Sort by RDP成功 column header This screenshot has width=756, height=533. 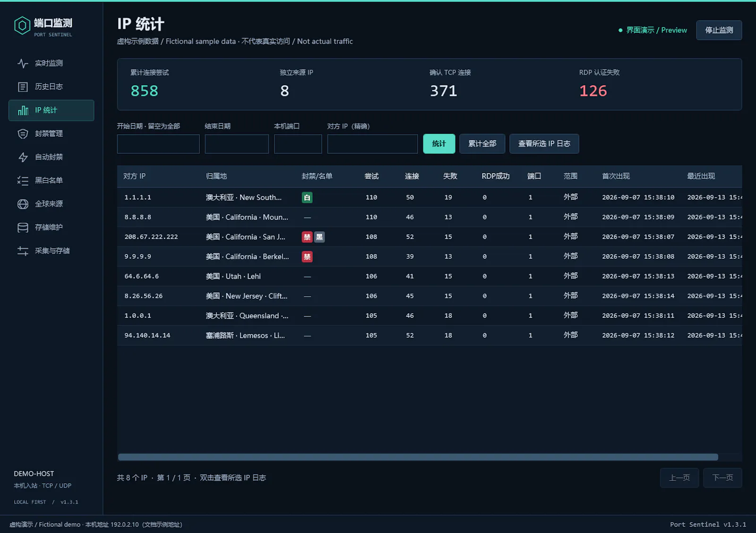click(x=496, y=176)
